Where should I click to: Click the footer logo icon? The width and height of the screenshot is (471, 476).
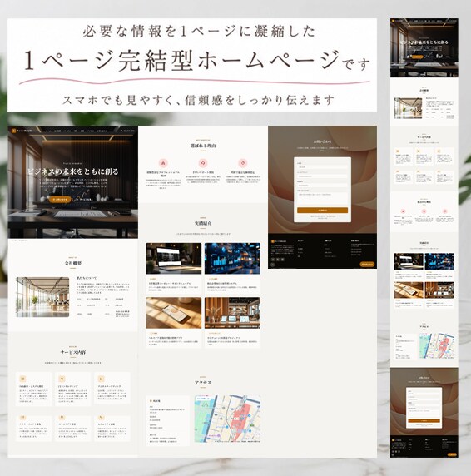point(273,241)
